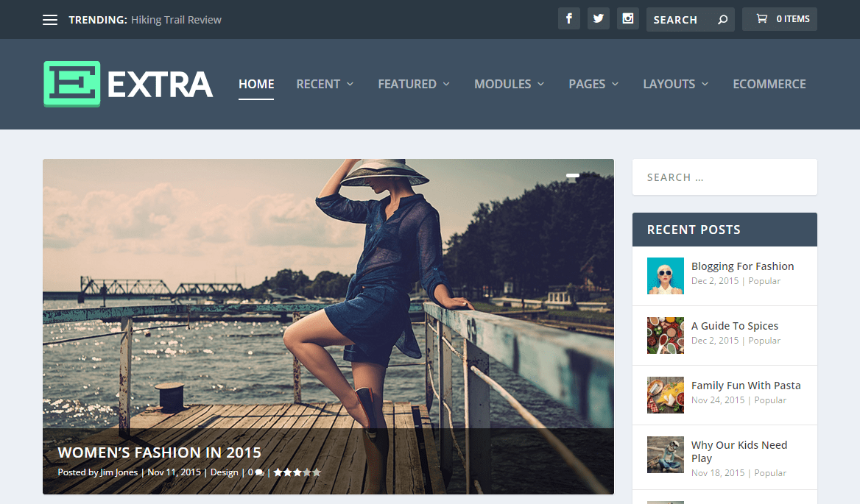Expand the RECENT dropdown chevron
860x504 pixels.
click(x=350, y=84)
